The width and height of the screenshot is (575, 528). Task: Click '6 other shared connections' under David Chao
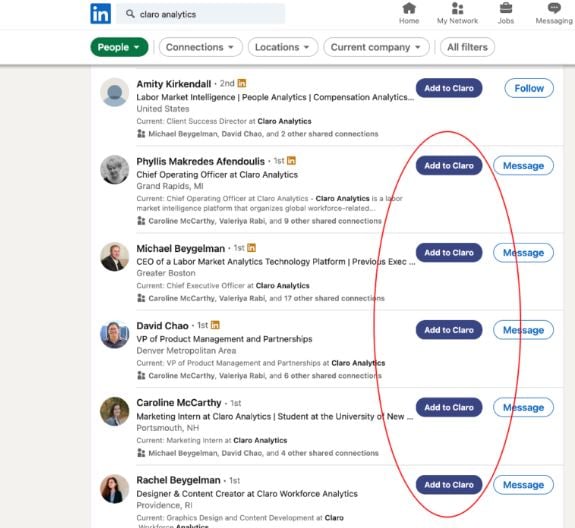[x=333, y=376]
